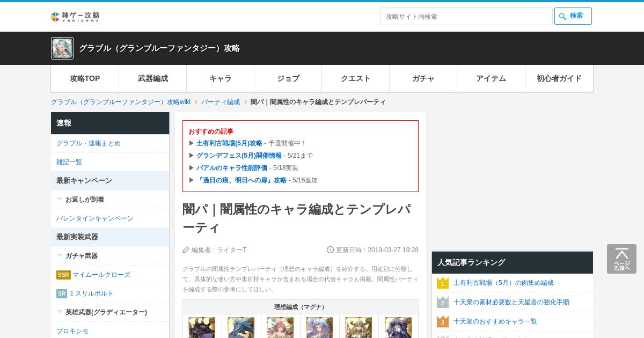Open the 初心者ガイド menu item

559,78
